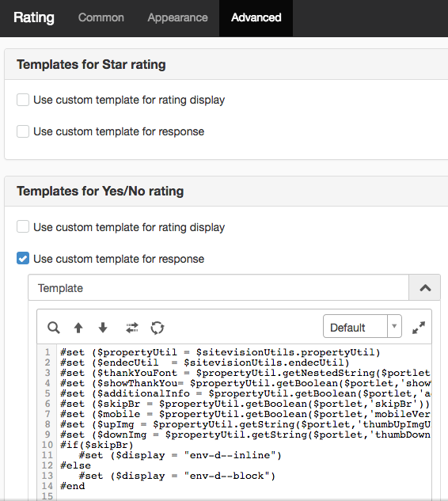
Task: Click the search magnifier icon in editor toolbar
Action: [x=53, y=328]
